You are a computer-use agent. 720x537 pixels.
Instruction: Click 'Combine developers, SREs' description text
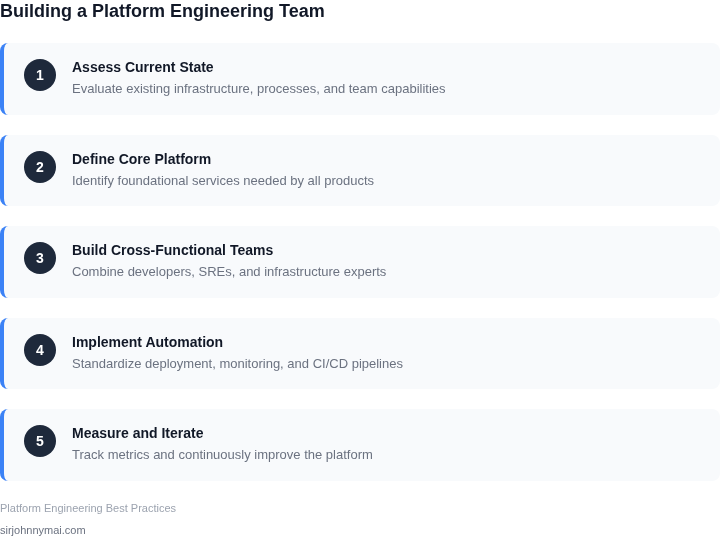(x=229, y=271)
